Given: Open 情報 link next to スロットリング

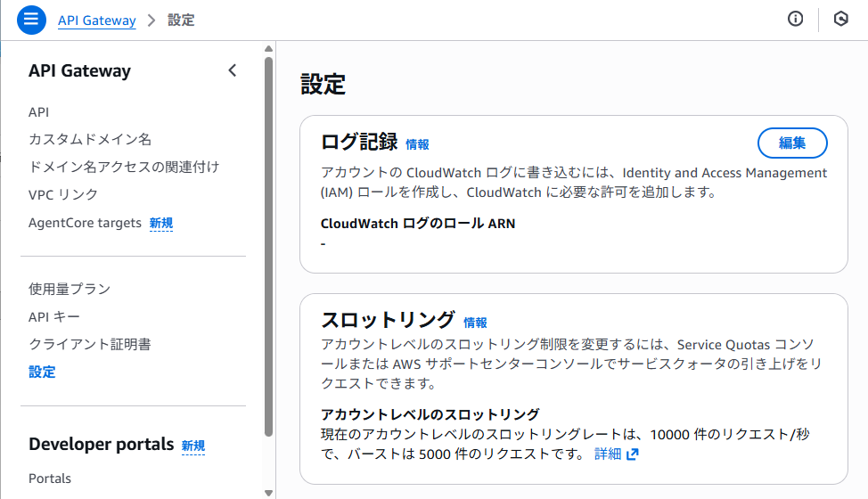Looking at the screenshot, I should click(475, 323).
